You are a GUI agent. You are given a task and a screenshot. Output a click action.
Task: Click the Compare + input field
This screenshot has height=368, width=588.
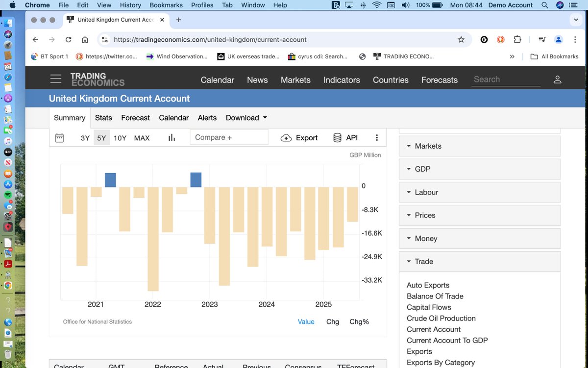[229, 137]
